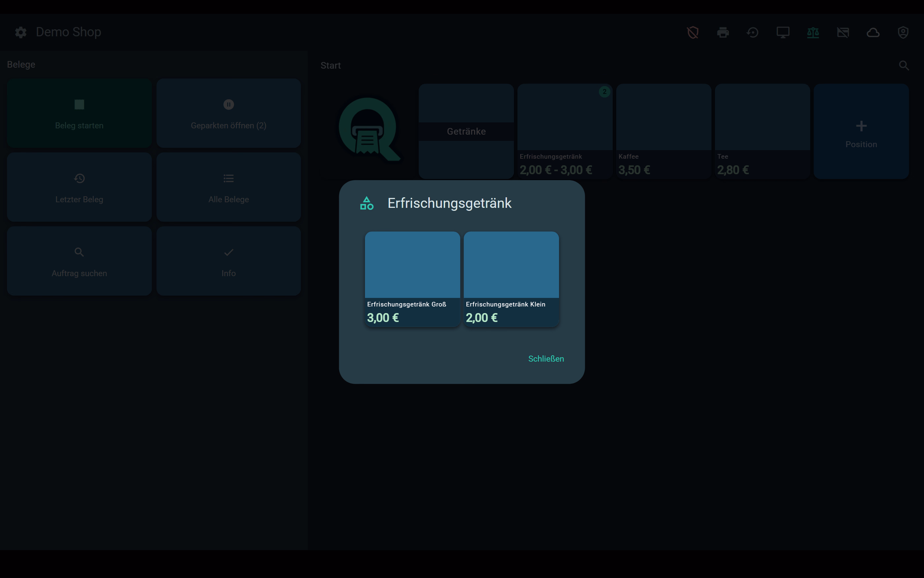Screen dimensions: 924x578
Task: Click the QR receipt shop logo
Action: pos(369,130)
